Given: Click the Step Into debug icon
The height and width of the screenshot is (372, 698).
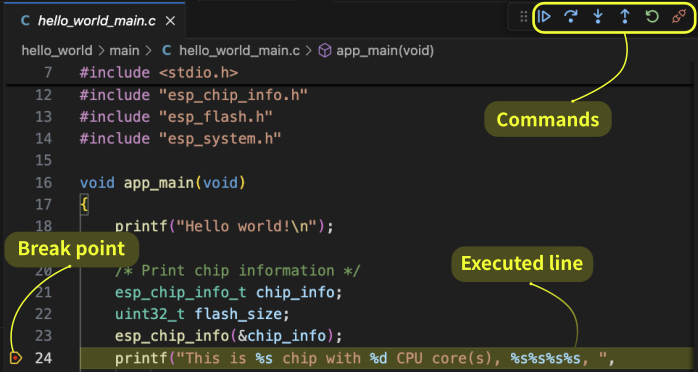Looking at the screenshot, I should coord(598,17).
